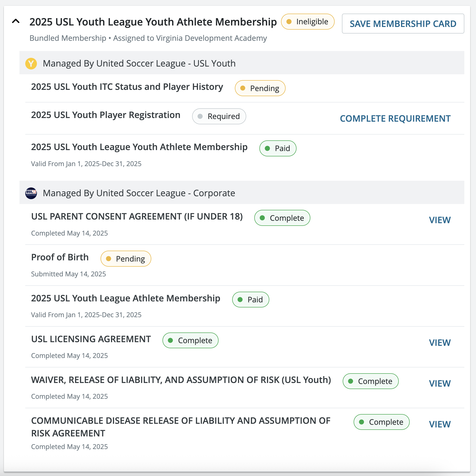View the Communicable Disease Release agreement
Screen dimensions: 476x476
coord(440,424)
